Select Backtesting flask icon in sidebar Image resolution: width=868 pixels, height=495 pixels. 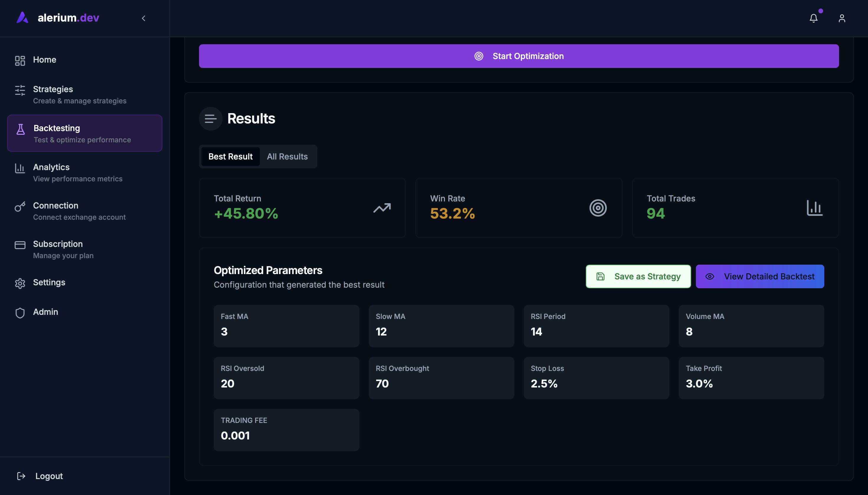point(21,129)
